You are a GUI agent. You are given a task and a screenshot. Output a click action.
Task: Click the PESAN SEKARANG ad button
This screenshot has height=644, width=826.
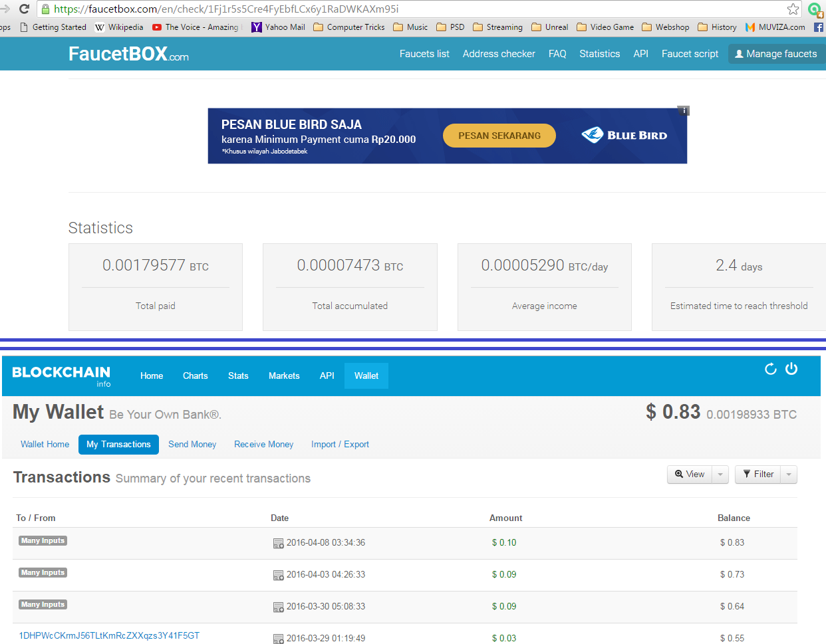click(x=499, y=136)
